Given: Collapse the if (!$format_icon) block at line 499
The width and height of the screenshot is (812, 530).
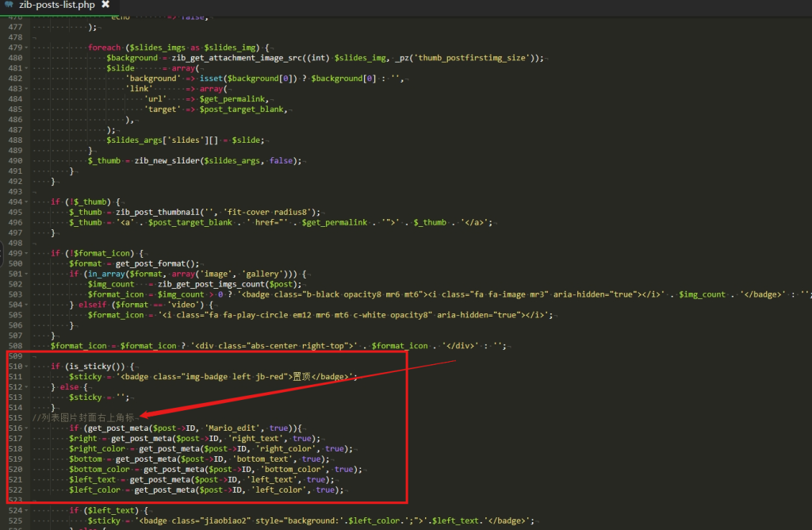Looking at the screenshot, I should point(26,253).
